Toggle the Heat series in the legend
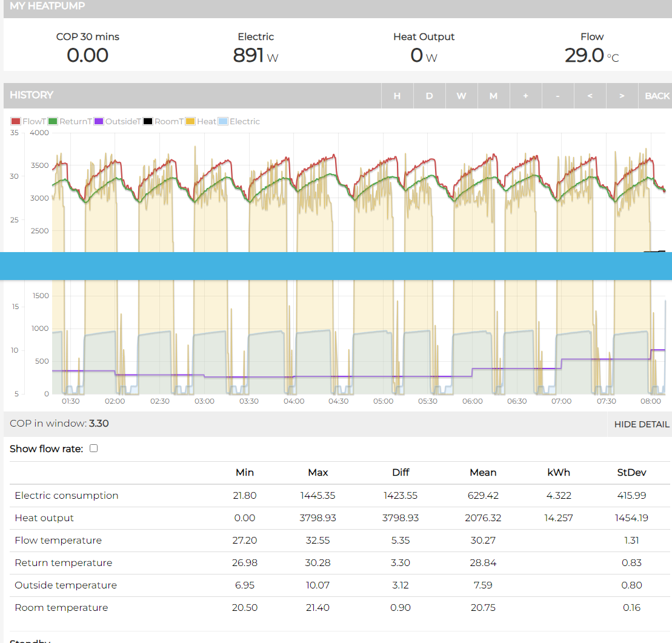 coord(200,121)
